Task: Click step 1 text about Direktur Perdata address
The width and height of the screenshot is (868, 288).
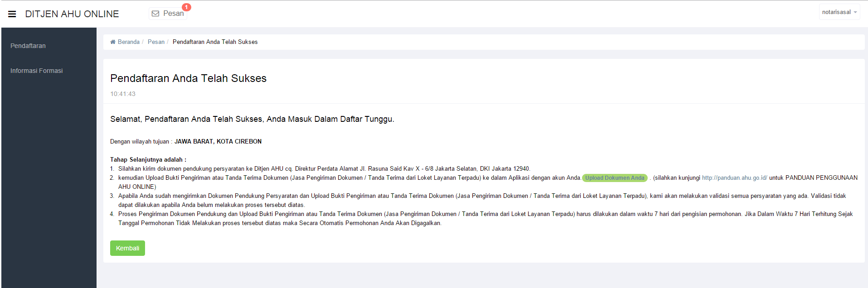Action: coord(324,169)
